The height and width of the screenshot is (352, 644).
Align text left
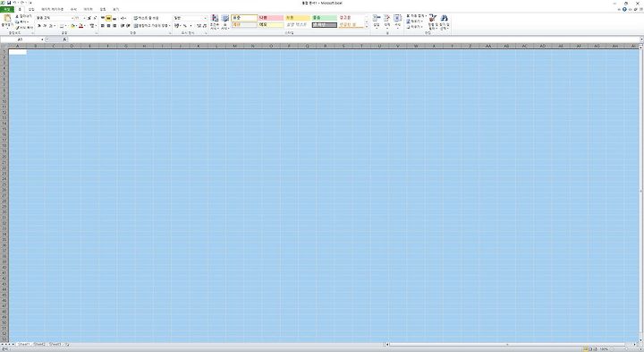103,25
